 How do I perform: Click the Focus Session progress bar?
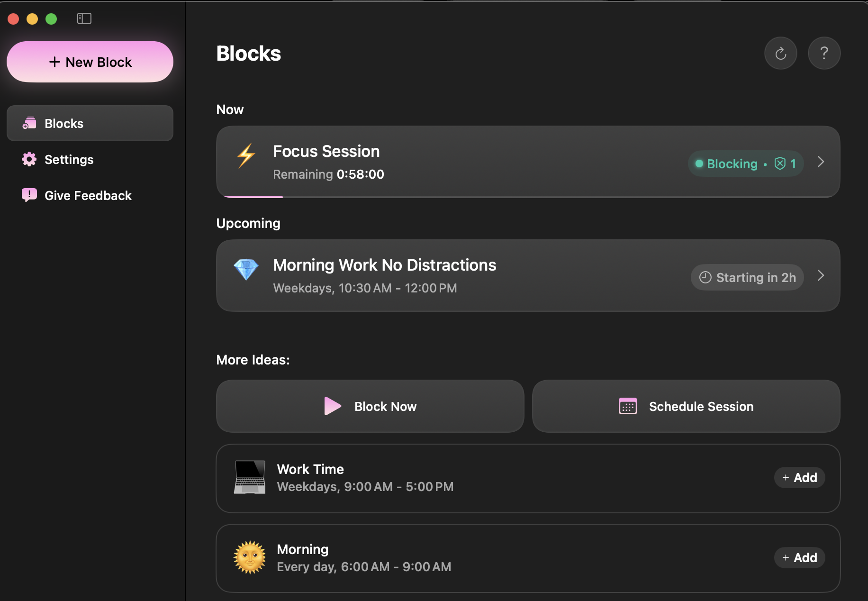[x=528, y=197]
